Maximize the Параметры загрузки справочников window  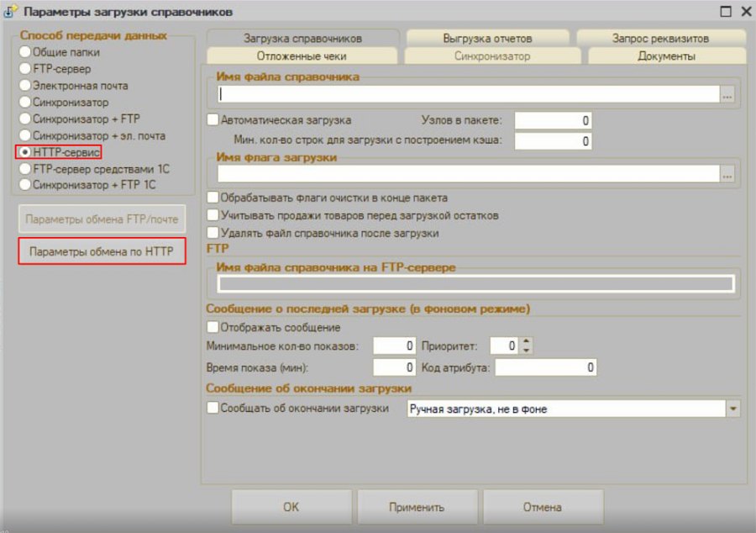point(726,11)
